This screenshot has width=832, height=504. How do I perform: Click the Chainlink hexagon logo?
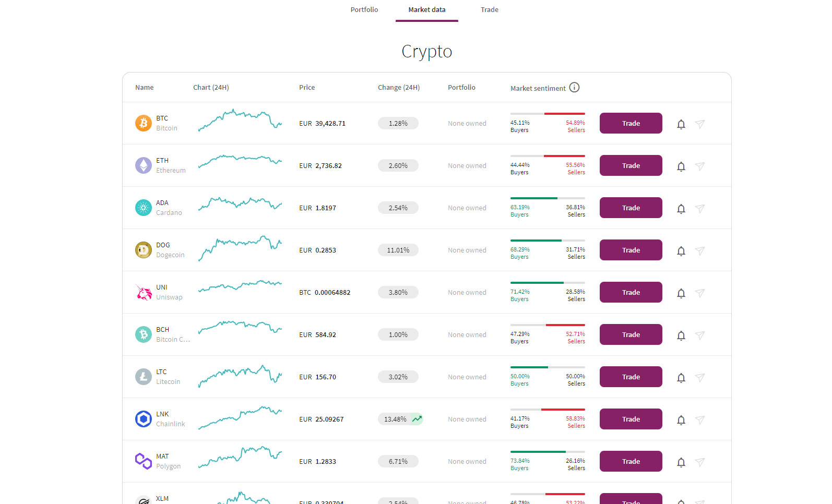pyautogui.click(x=144, y=419)
